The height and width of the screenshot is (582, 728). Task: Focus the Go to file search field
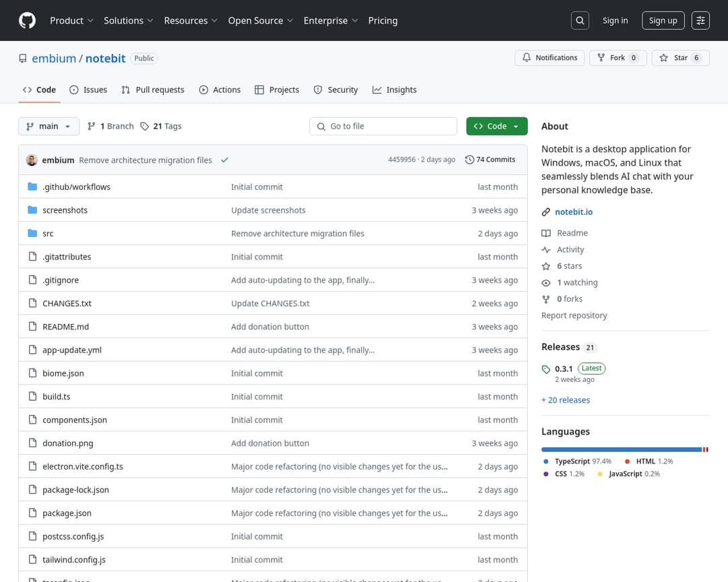(x=383, y=126)
